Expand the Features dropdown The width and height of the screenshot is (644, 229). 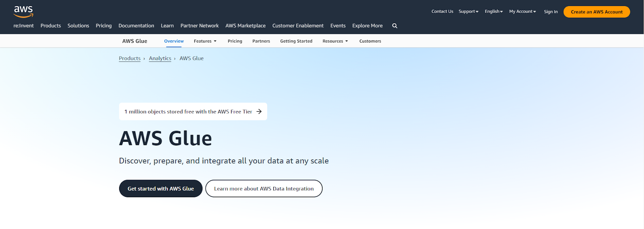(205, 41)
